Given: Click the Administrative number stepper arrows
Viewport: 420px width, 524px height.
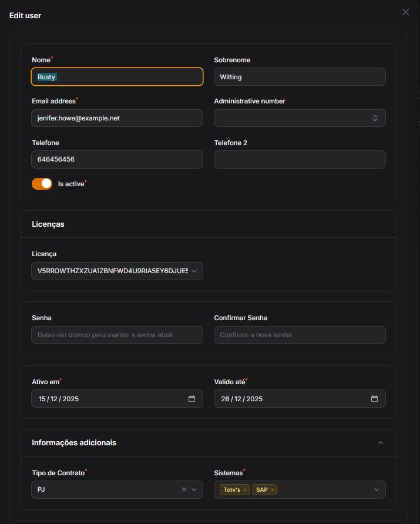Looking at the screenshot, I should click(375, 118).
